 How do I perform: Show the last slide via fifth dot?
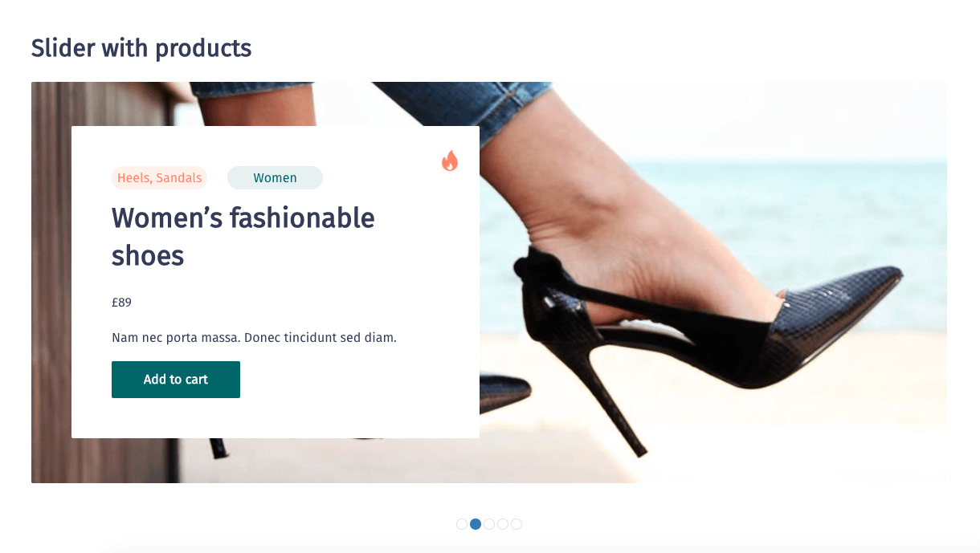coord(517,524)
